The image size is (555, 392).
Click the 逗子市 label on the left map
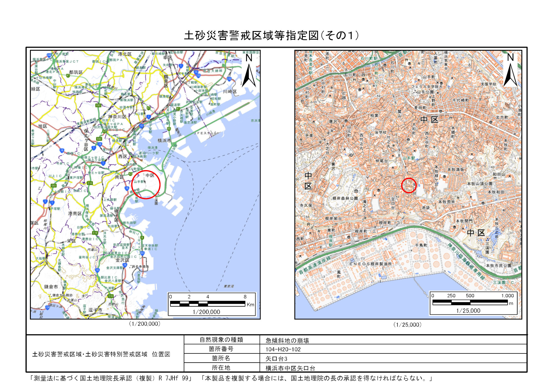click(x=95, y=310)
